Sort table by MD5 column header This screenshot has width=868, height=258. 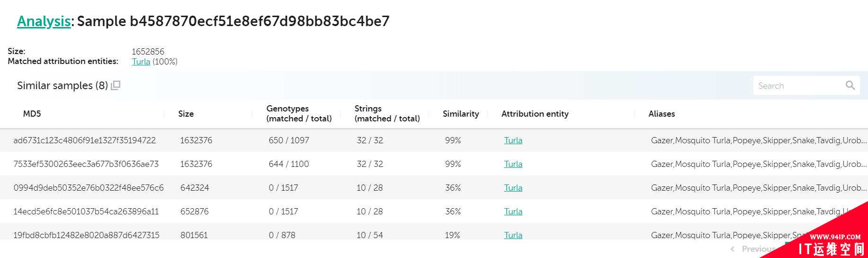coord(32,114)
